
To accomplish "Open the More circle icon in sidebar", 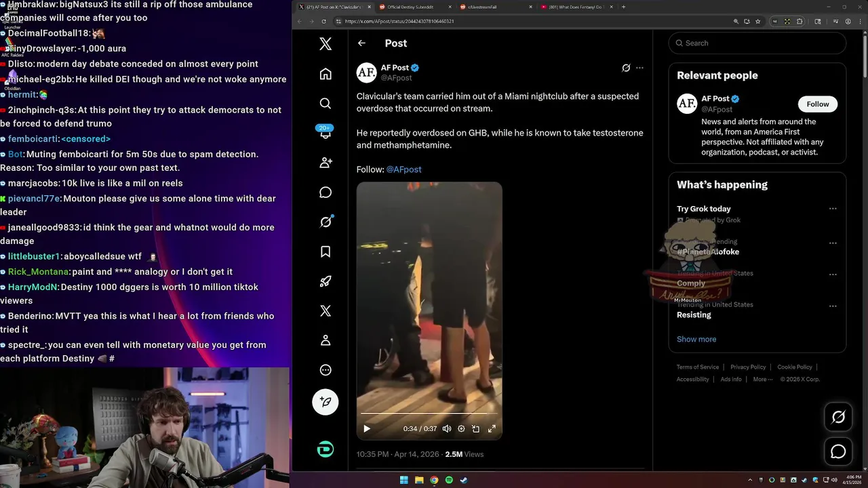I will (325, 370).
